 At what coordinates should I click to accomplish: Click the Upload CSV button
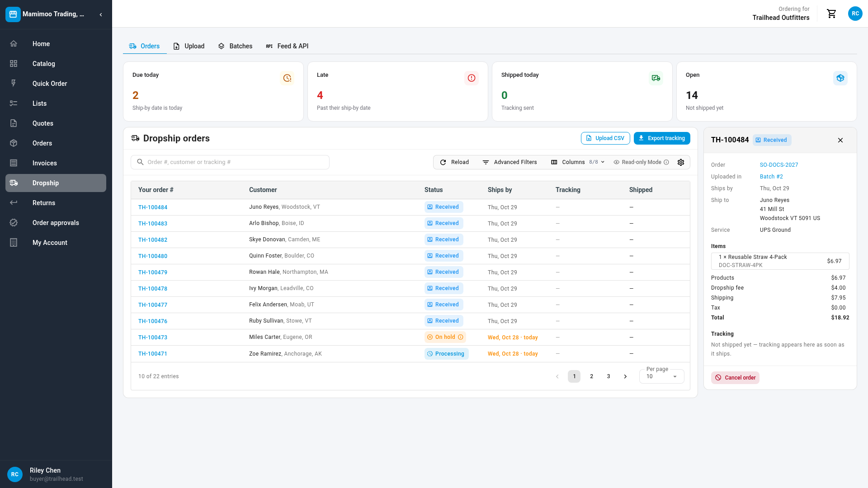tap(605, 138)
